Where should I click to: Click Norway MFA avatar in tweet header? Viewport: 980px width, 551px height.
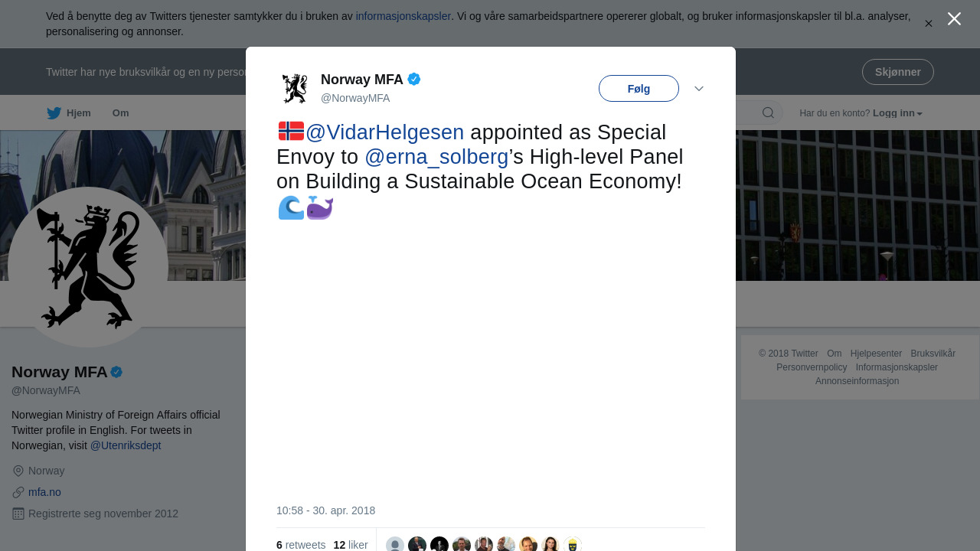(x=295, y=89)
